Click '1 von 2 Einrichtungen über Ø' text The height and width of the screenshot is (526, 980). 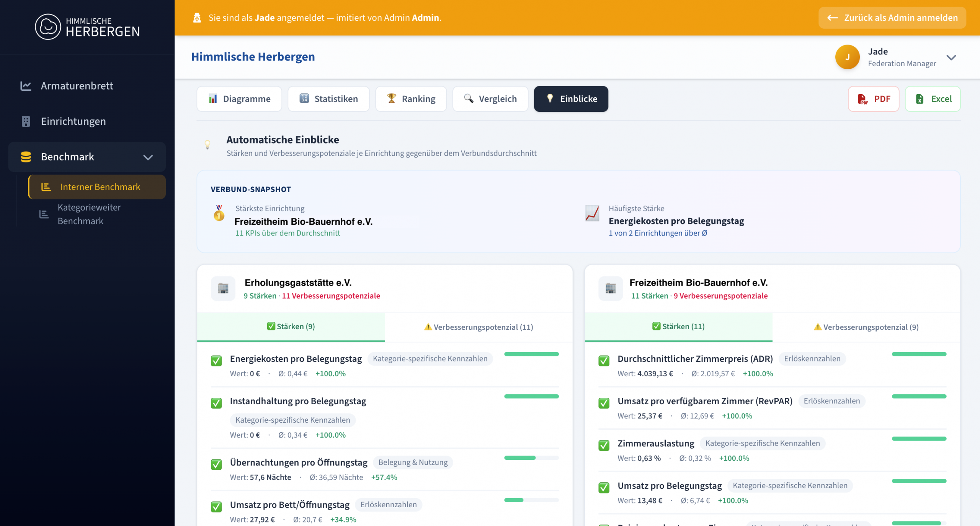pos(658,233)
